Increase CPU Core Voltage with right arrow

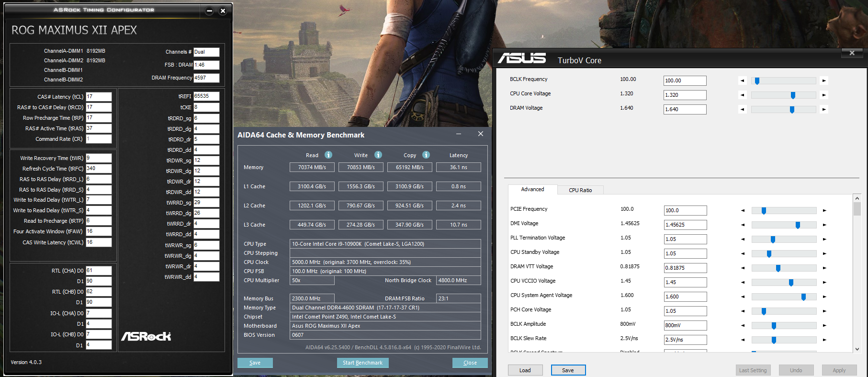[x=824, y=95]
